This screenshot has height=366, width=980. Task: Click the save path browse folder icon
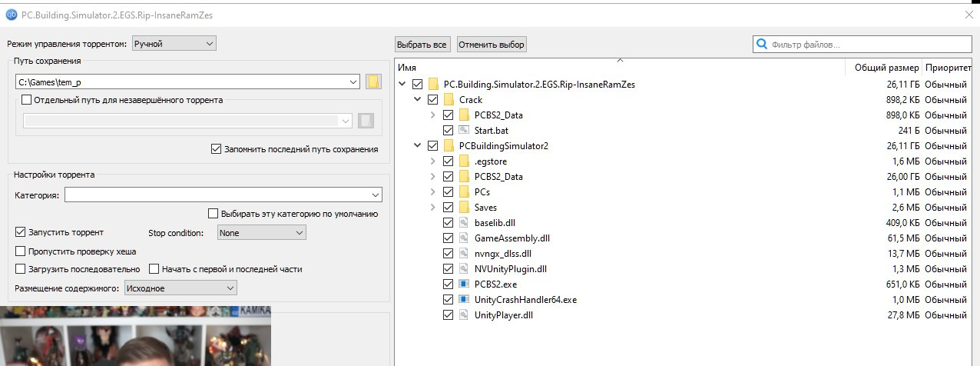(x=374, y=82)
